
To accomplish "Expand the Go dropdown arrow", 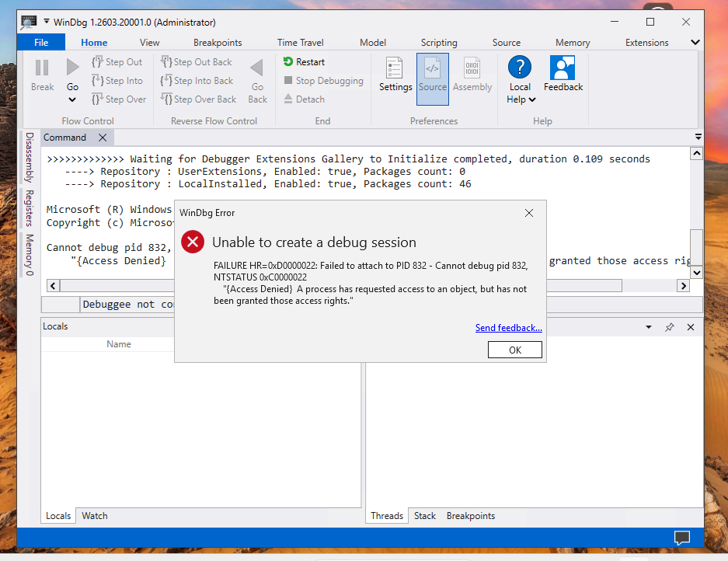I will pyautogui.click(x=72, y=99).
